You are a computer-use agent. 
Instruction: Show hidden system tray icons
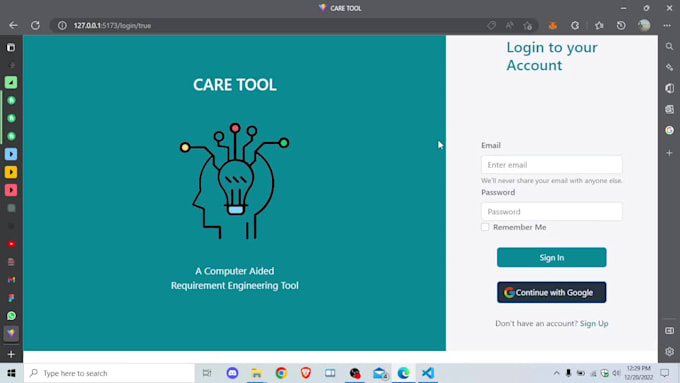pos(556,373)
